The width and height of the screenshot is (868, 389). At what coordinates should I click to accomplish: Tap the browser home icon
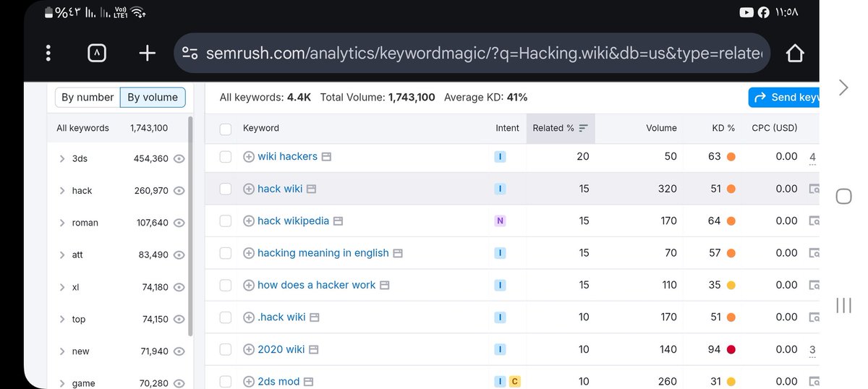[x=794, y=53]
